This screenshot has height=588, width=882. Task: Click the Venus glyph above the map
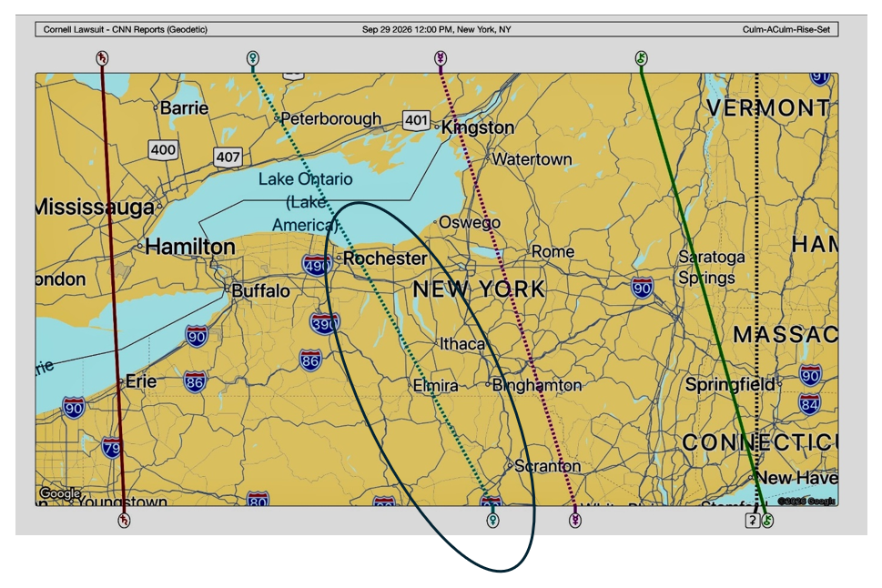pos(253,58)
